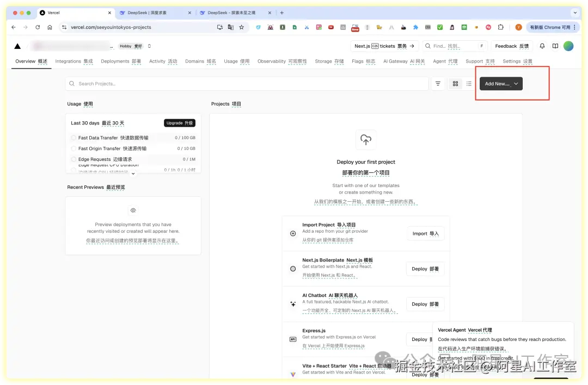This screenshot has width=588, height=385.
Task: Deploy the AI Chatbot template
Action: click(x=425, y=304)
